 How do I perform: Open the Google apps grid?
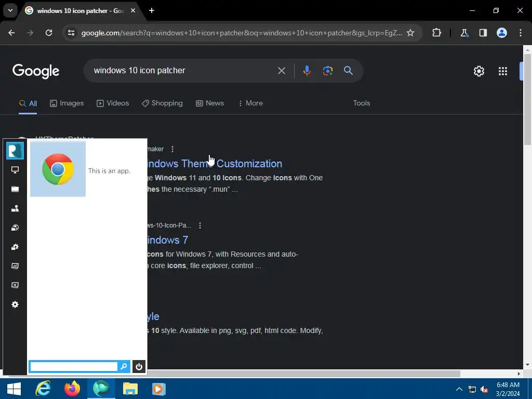(x=503, y=71)
